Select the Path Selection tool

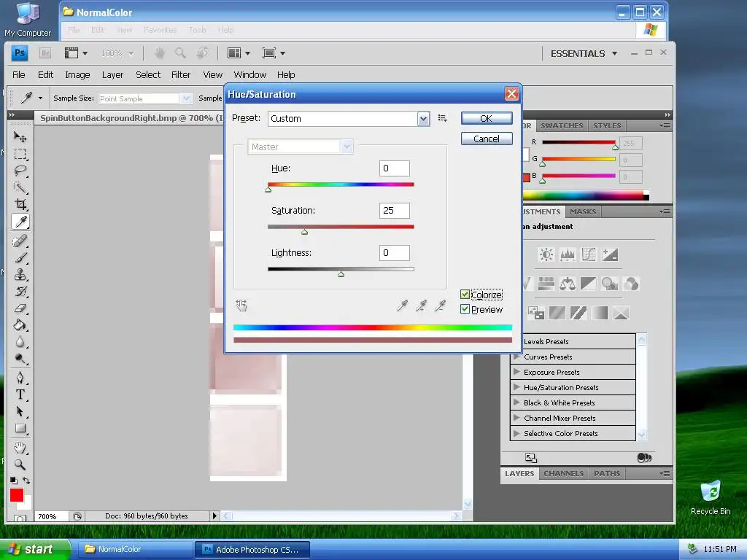[20, 411]
